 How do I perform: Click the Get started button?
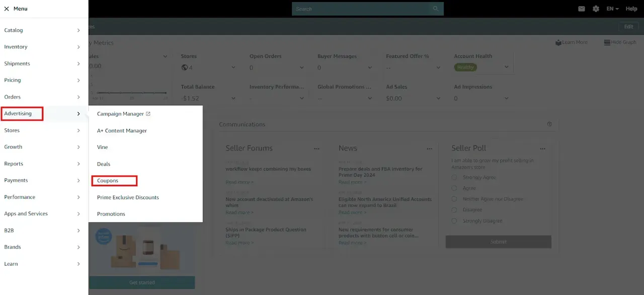142,282
